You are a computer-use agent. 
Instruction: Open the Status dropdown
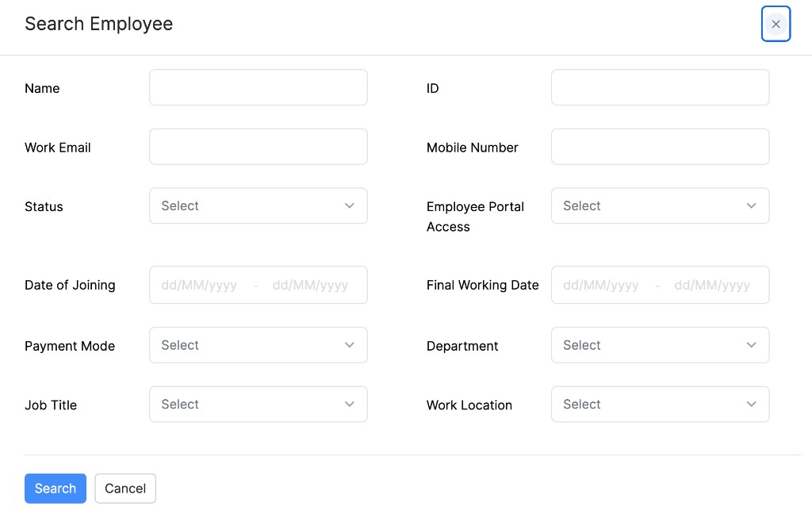pos(259,205)
